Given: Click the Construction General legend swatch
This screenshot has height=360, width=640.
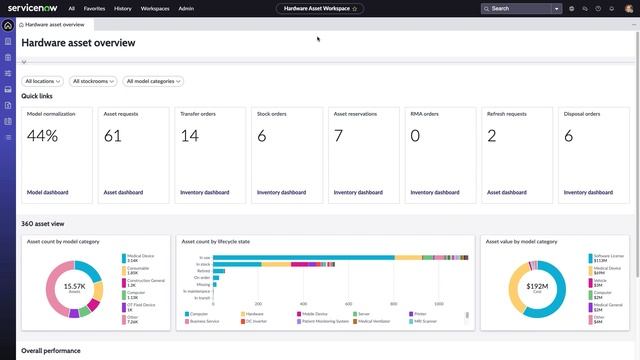Looking at the screenshot, I should (x=124, y=283).
